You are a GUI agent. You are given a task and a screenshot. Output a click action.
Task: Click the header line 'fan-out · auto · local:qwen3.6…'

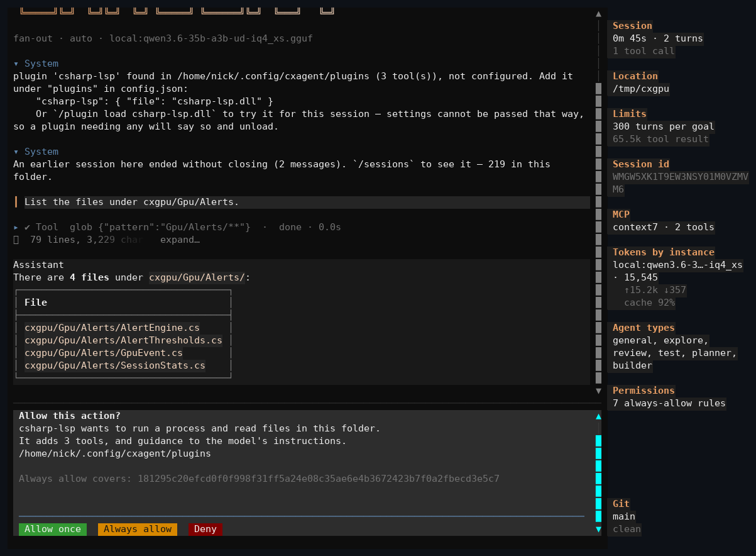(163, 38)
